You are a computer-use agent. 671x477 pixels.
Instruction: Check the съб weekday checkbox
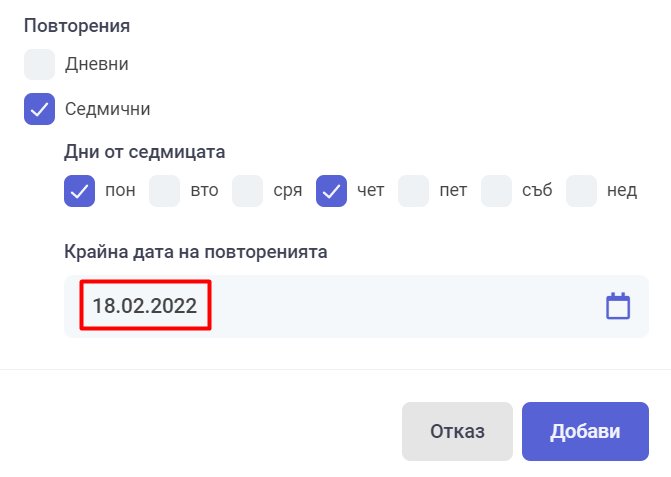click(x=496, y=191)
